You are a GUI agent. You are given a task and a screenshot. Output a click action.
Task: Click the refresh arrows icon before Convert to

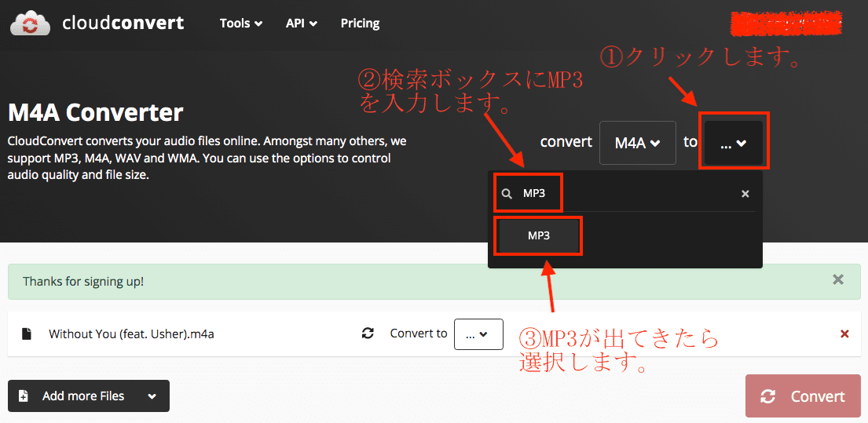(368, 334)
